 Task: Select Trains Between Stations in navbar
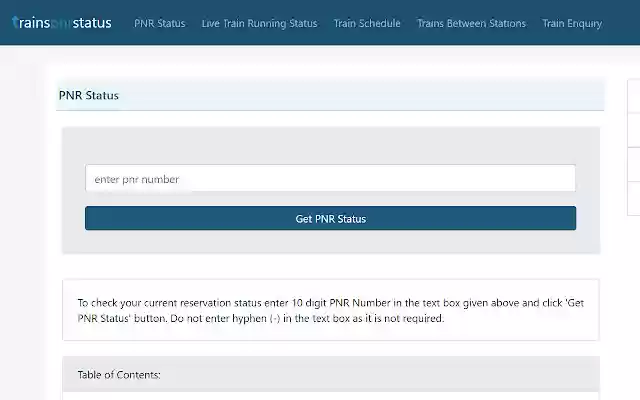(471, 23)
